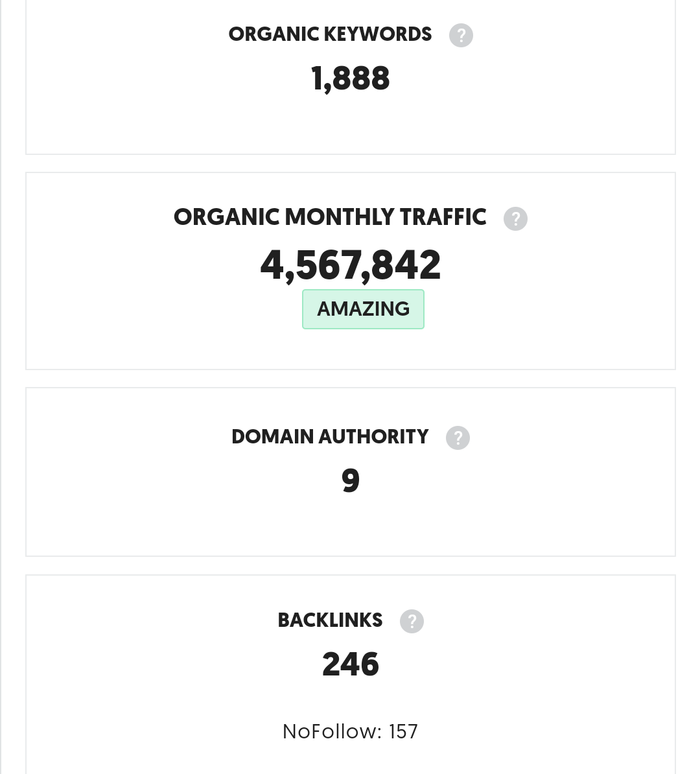700x774 pixels.
Task: Click the traffic figure 4,567,842
Action: pos(350,264)
